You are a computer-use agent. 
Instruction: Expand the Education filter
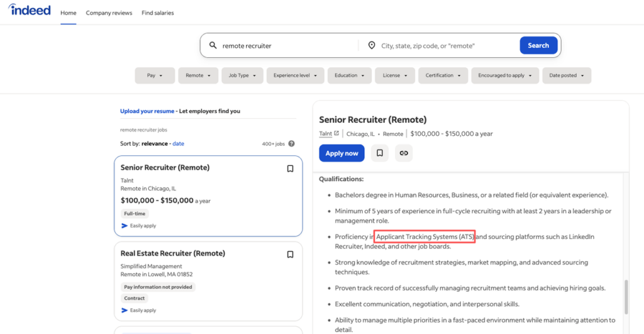coord(350,75)
